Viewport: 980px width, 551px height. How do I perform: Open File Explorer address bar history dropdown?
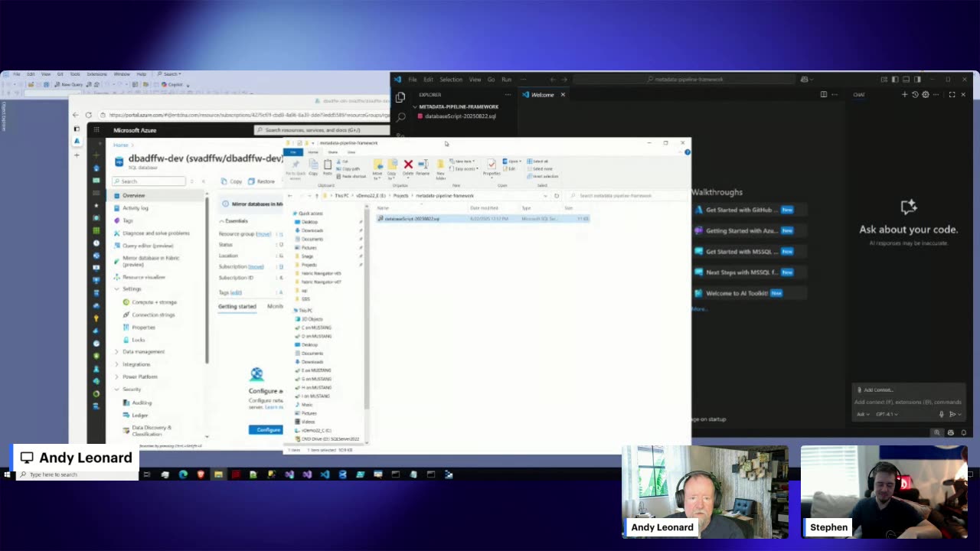pyautogui.click(x=545, y=196)
